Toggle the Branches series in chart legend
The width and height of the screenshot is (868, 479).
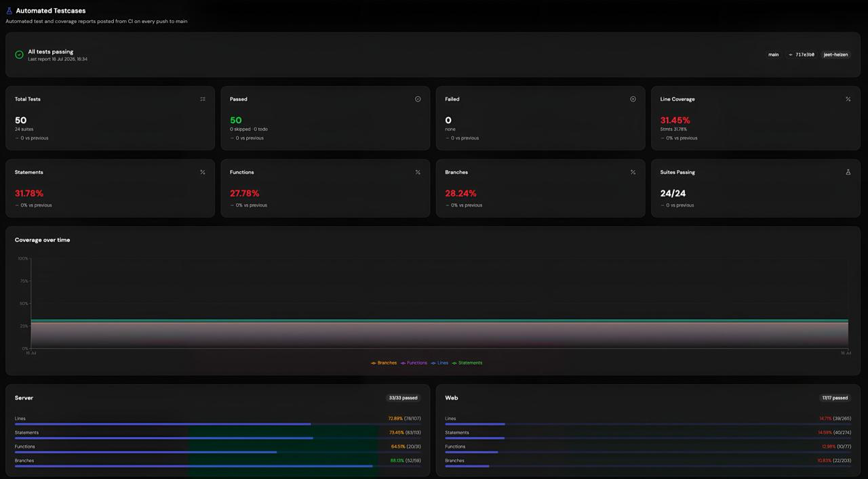(384, 363)
